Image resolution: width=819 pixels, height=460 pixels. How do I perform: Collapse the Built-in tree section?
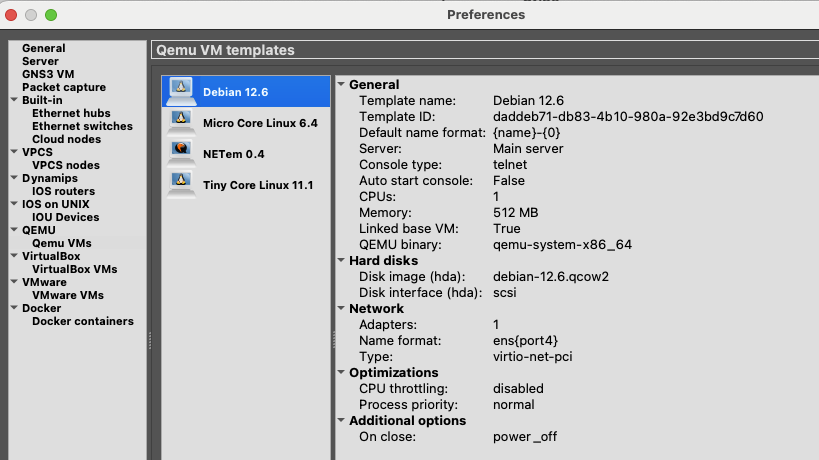[x=14, y=100]
